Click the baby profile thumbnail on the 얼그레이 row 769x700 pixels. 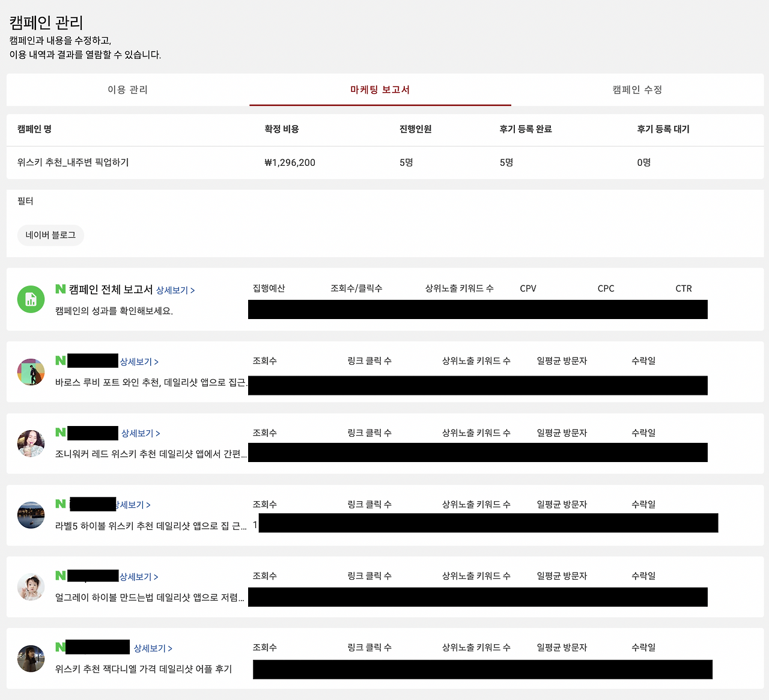click(x=31, y=586)
